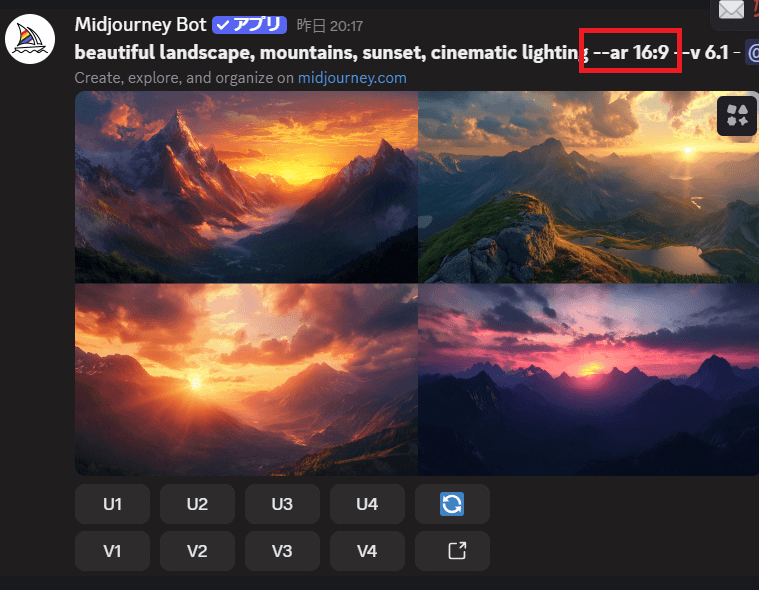759x590 pixels.
Task: Click the envelope icon at top right
Action: coord(731,10)
